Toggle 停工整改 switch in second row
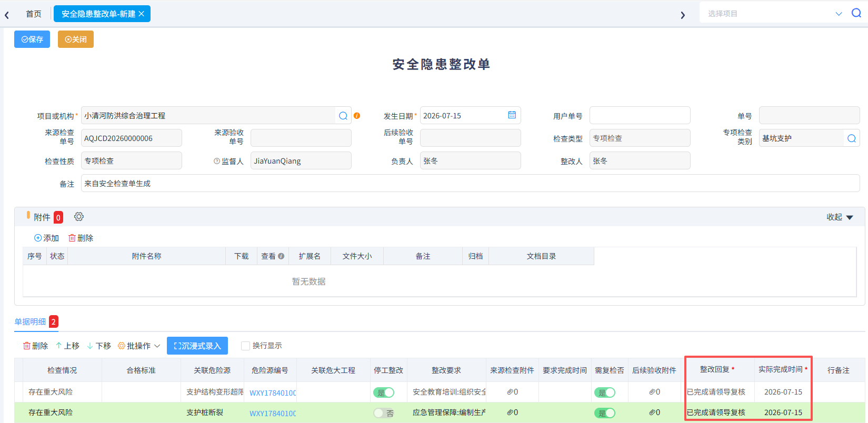Screen dimensions: 868x423 pyautogui.click(x=384, y=413)
